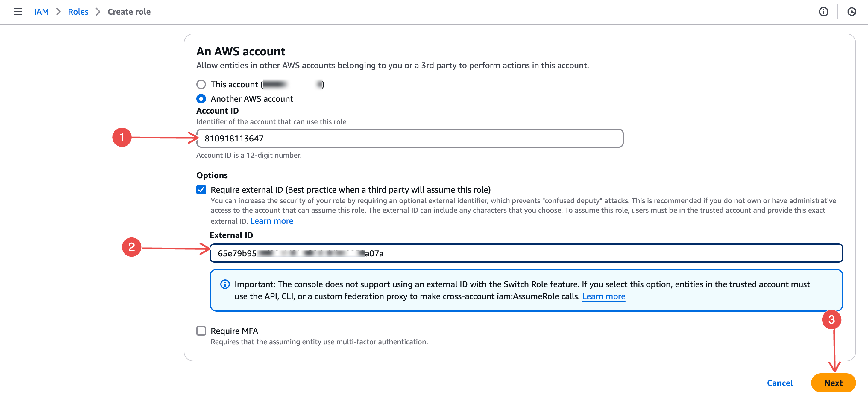
Task: Enable the "Require MFA" checkbox
Action: pyautogui.click(x=201, y=331)
